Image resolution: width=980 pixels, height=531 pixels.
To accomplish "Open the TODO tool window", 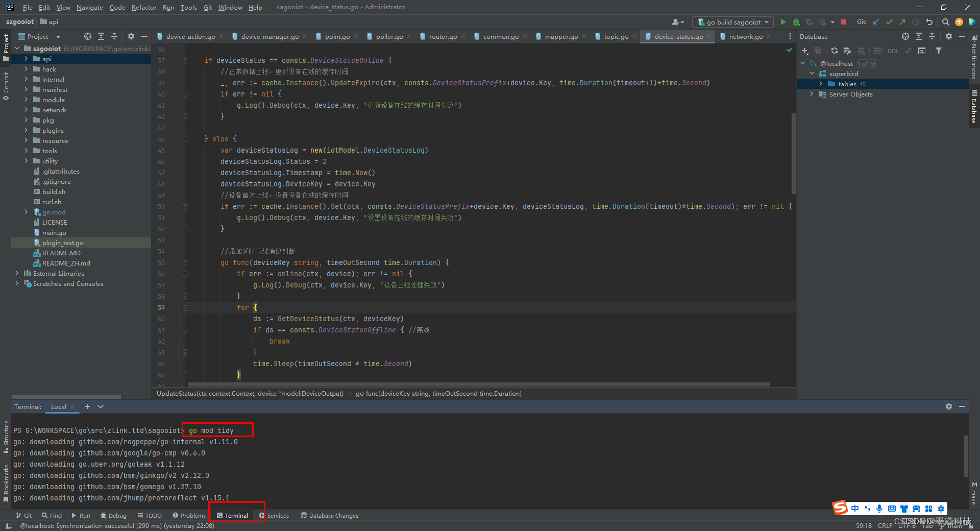I will (150, 516).
